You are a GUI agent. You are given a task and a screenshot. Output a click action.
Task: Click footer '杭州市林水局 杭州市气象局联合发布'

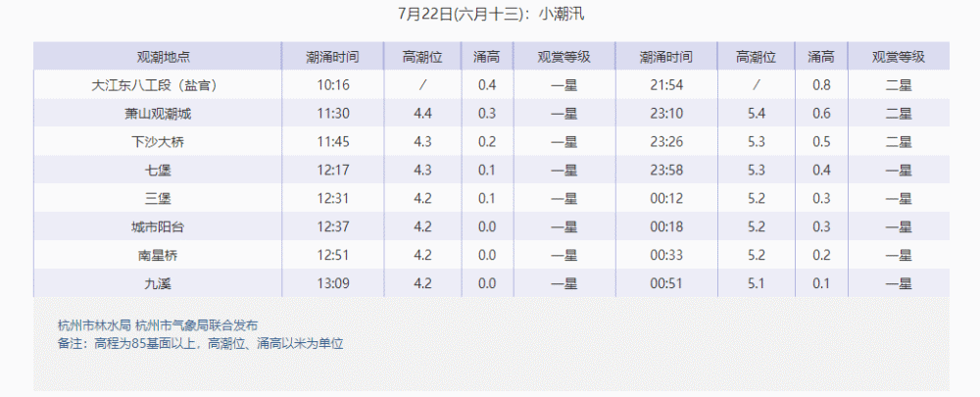[158, 325]
